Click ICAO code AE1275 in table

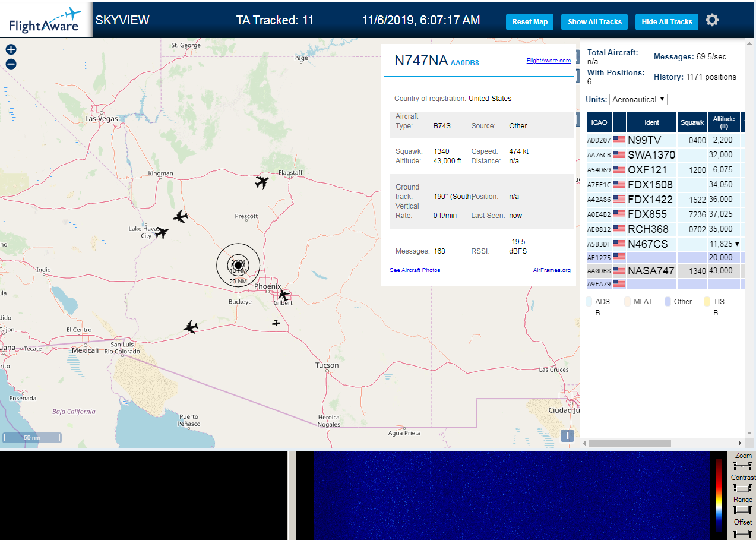(x=599, y=258)
